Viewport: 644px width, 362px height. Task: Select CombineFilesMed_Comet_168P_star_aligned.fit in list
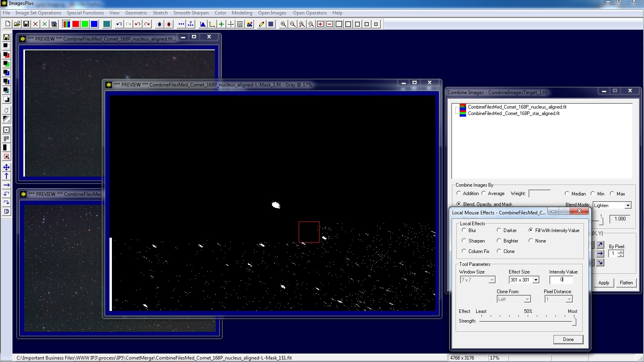(514, 113)
